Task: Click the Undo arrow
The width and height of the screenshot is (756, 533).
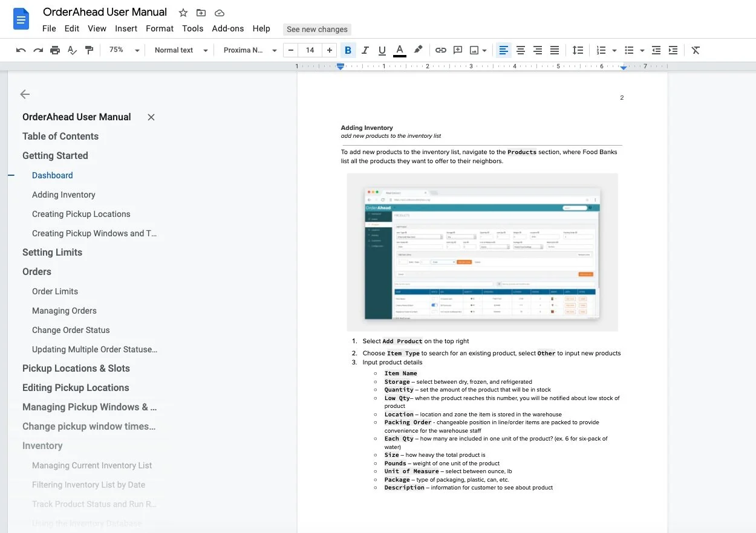Action: 21,50
